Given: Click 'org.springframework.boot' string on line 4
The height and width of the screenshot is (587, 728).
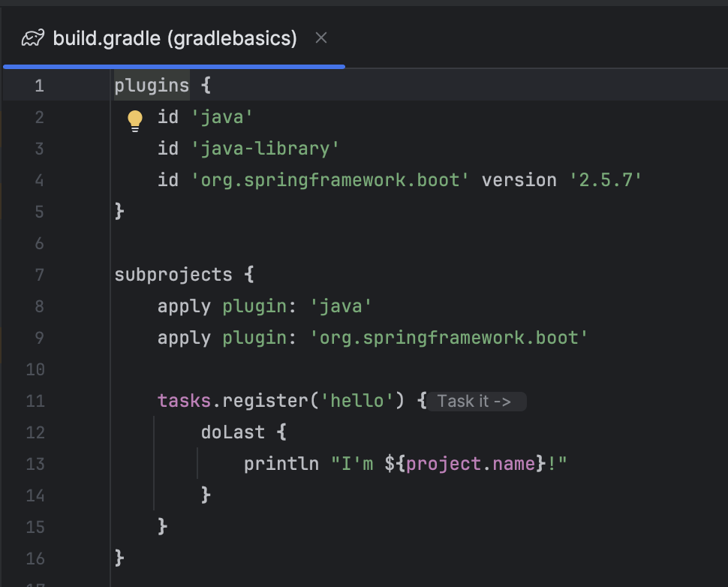Looking at the screenshot, I should (330, 180).
